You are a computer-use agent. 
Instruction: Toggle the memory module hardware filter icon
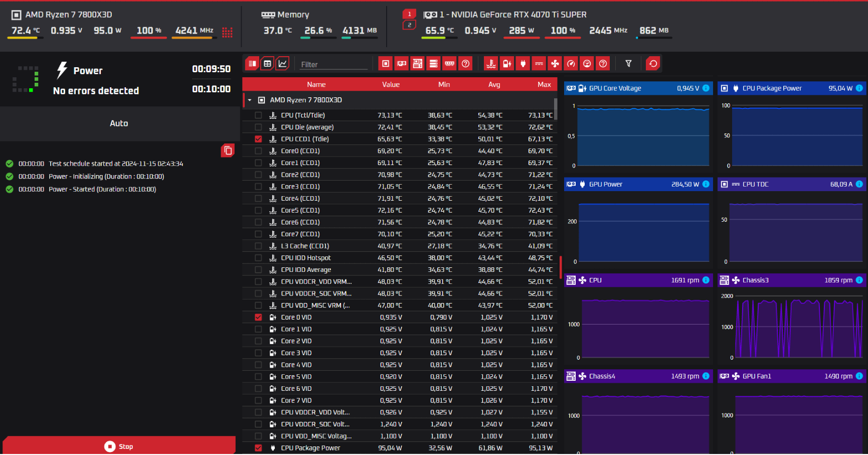(x=450, y=64)
